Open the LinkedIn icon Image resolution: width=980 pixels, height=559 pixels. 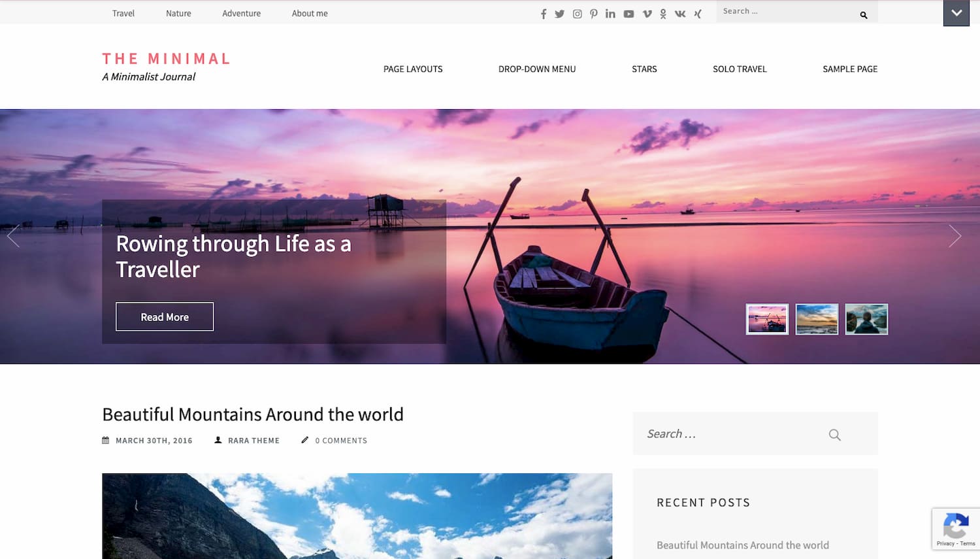(x=610, y=14)
